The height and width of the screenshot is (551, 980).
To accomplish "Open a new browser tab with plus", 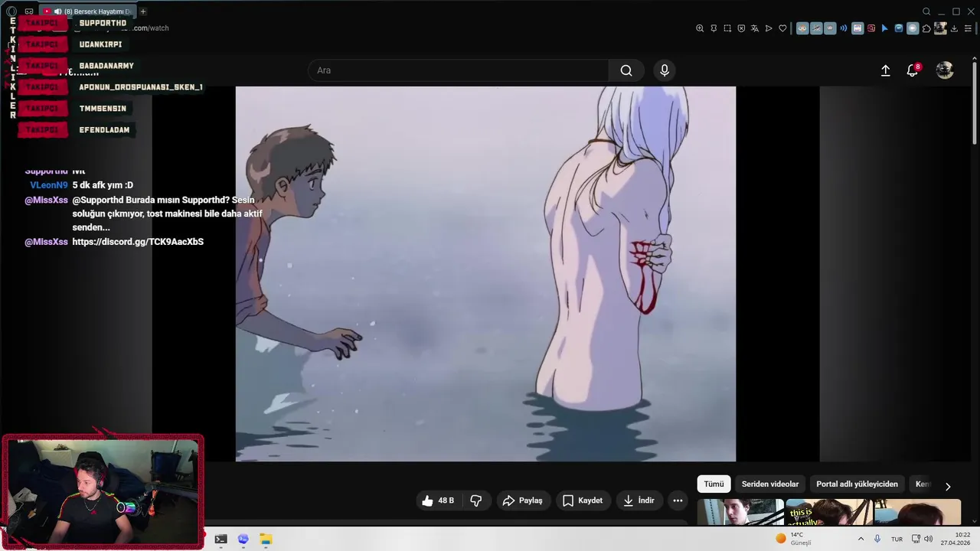I will point(142,11).
